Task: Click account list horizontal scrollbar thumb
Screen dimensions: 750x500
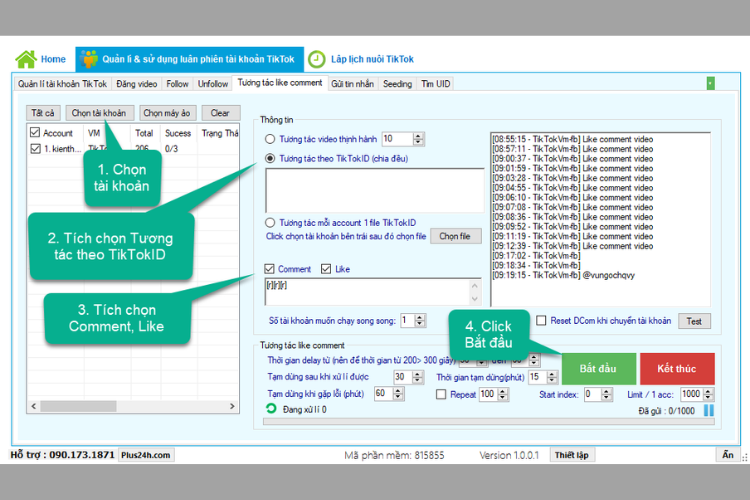Action: (78, 406)
